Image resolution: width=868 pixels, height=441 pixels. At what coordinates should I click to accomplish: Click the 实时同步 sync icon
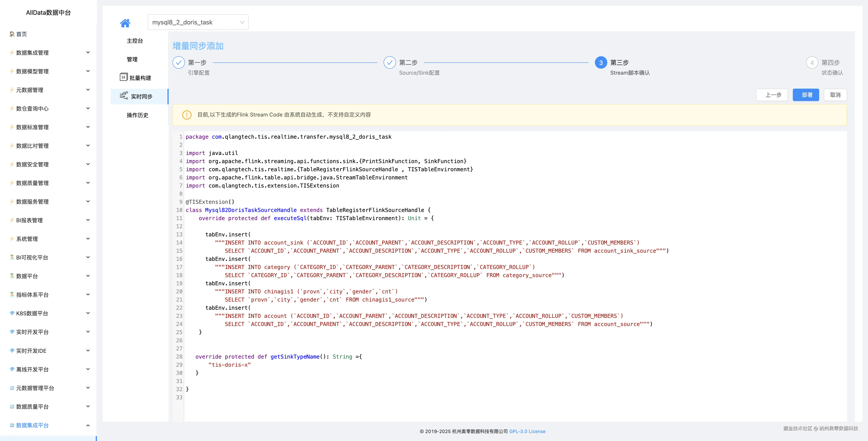(x=124, y=96)
